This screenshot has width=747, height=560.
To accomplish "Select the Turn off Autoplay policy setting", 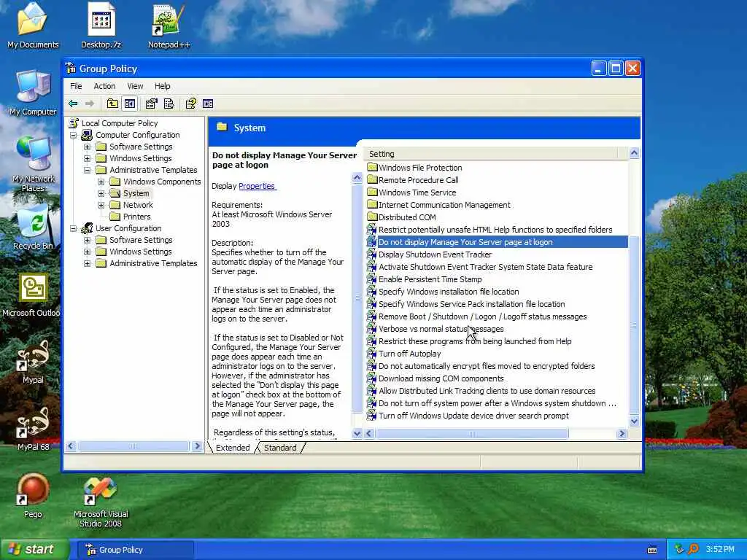I will click(410, 354).
